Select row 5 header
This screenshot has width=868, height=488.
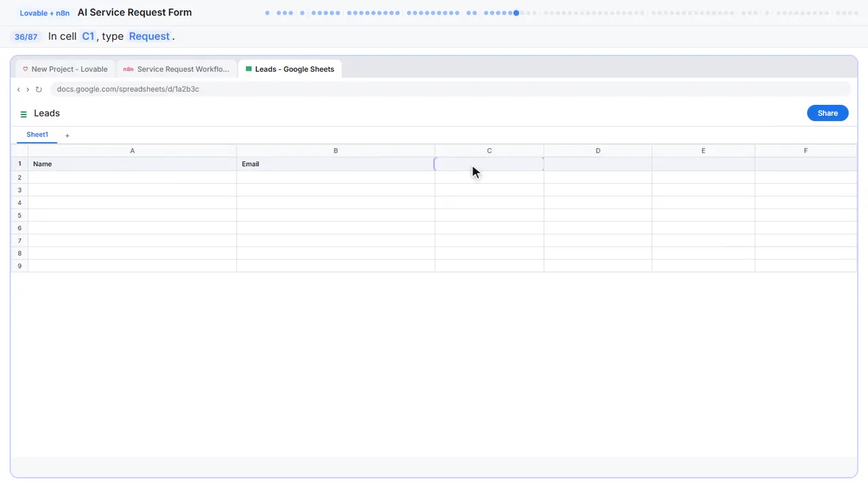tap(20, 216)
